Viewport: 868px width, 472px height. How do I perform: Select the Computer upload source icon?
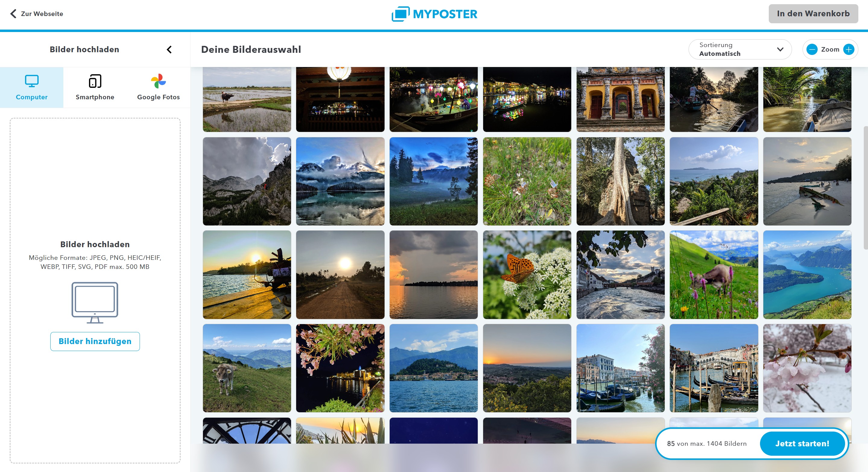tap(32, 81)
